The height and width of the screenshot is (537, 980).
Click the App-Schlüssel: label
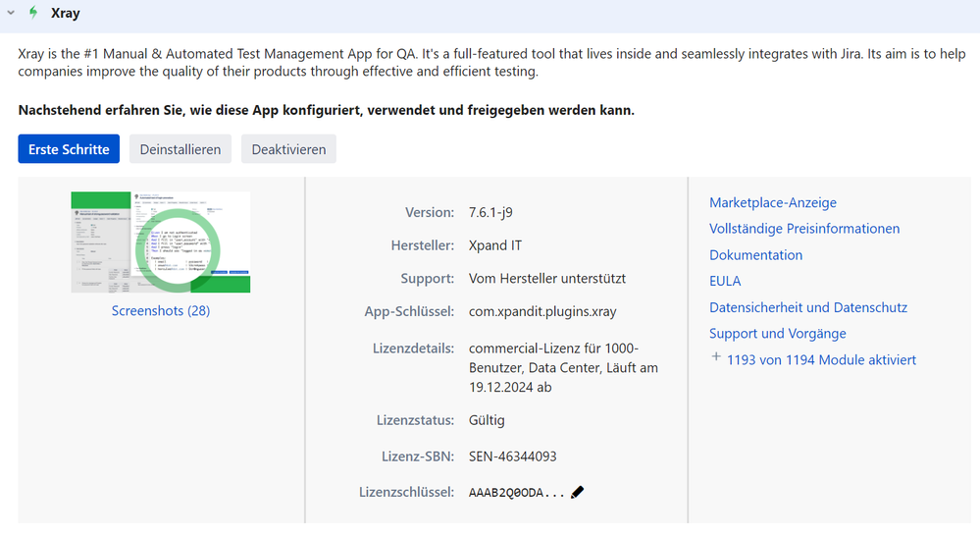coord(409,312)
